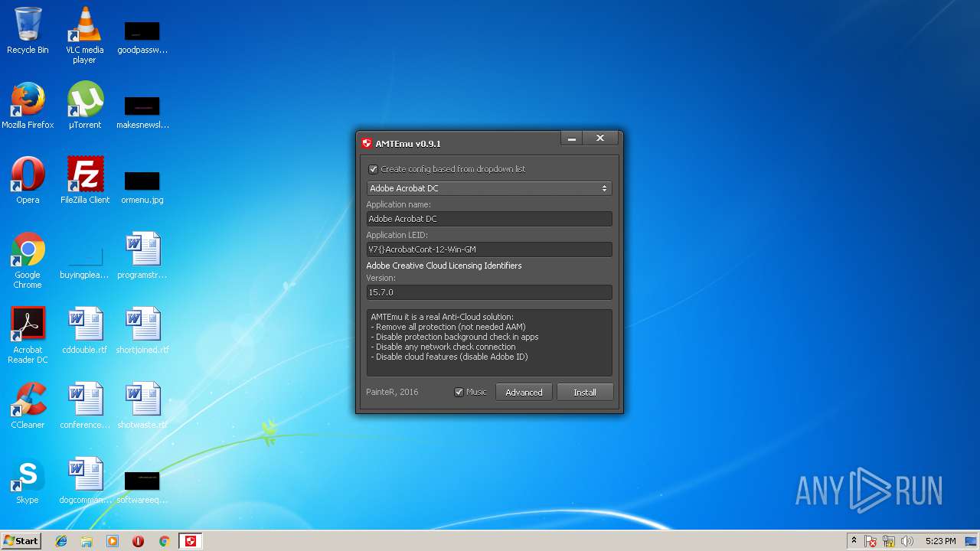
Task: Uncheck the Music checkbox
Action: pyautogui.click(x=459, y=392)
